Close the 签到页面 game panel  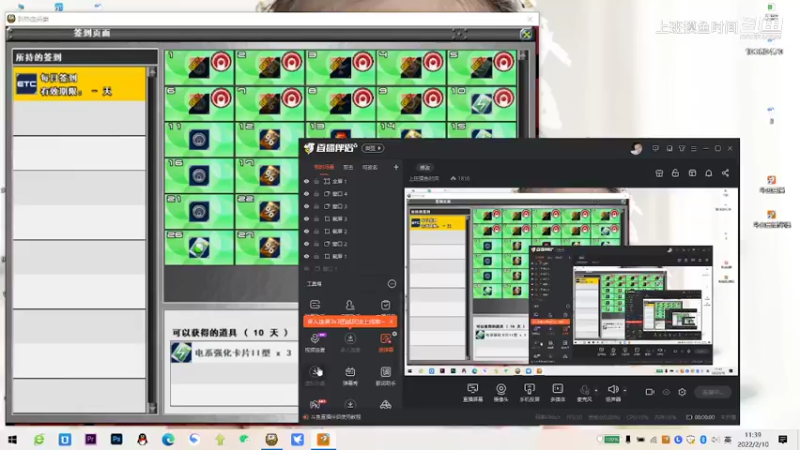click(526, 34)
